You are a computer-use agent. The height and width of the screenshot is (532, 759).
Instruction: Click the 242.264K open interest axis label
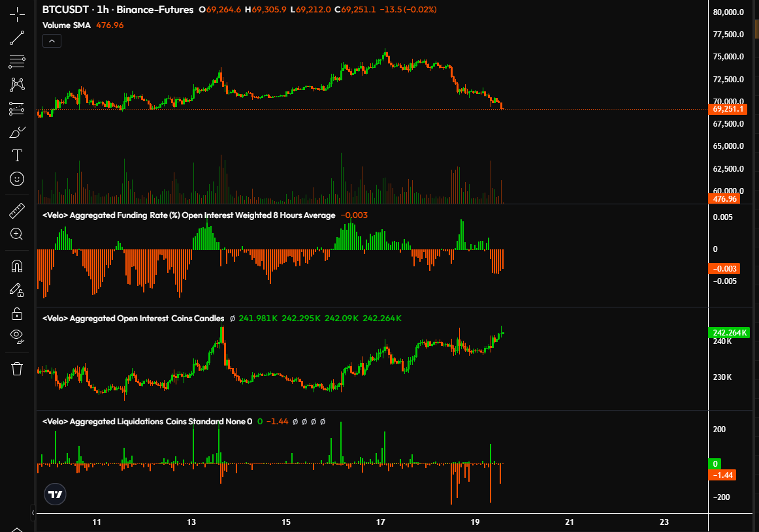(729, 333)
